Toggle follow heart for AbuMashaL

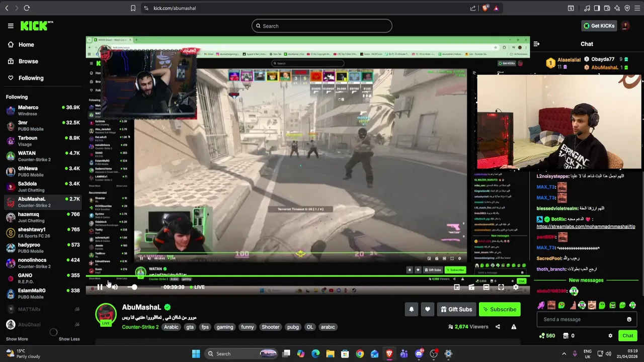(428, 309)
